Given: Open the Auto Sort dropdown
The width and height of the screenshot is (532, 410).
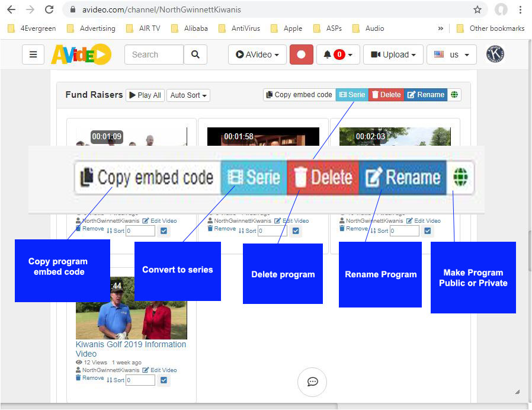Looking at the screenshot, I should (188, 95).
